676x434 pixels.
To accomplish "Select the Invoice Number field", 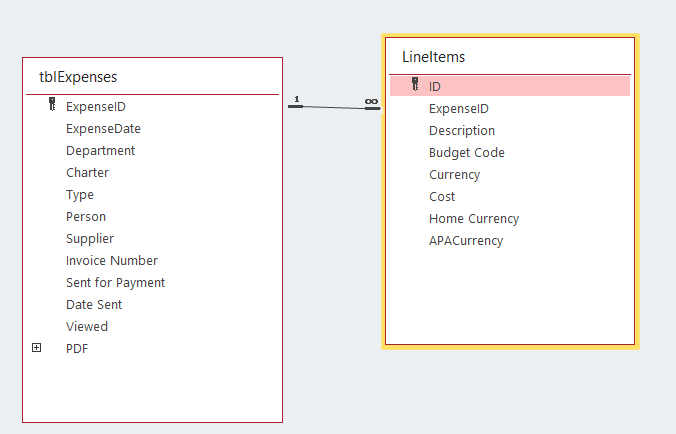I will click(112, 260).
